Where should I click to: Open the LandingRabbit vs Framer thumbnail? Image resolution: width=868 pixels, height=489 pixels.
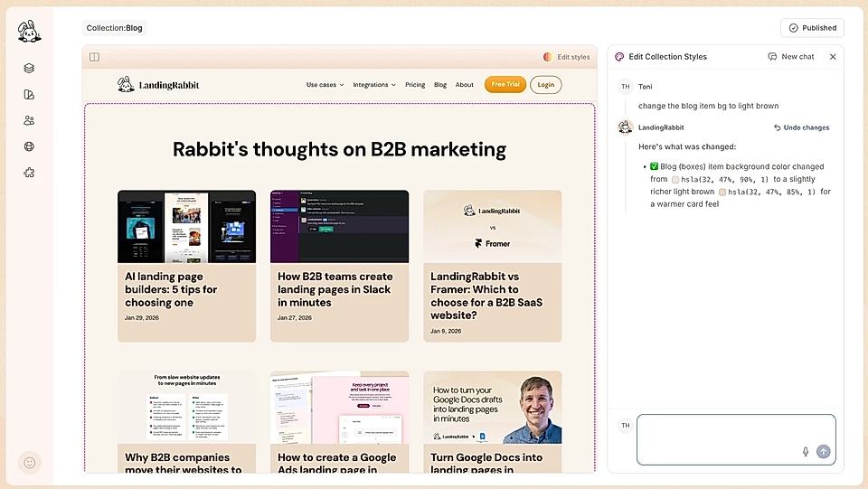[x=492, y=226]
